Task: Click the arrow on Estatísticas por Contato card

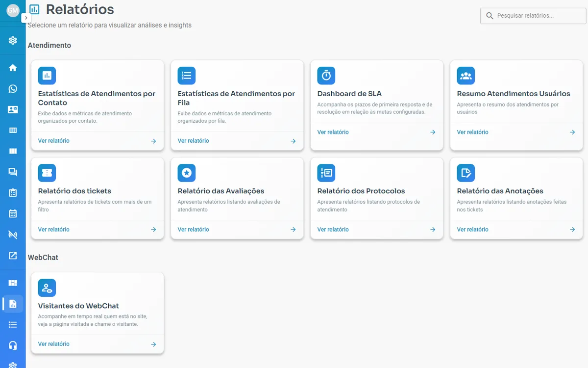Action: (153, 141)
